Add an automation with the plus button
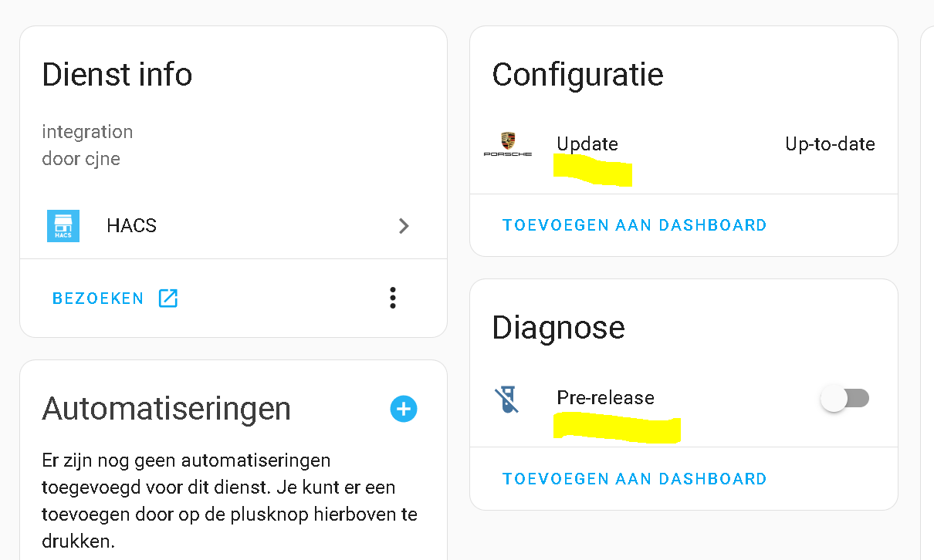This screenshot has width=934, height=560. [403, 409]
